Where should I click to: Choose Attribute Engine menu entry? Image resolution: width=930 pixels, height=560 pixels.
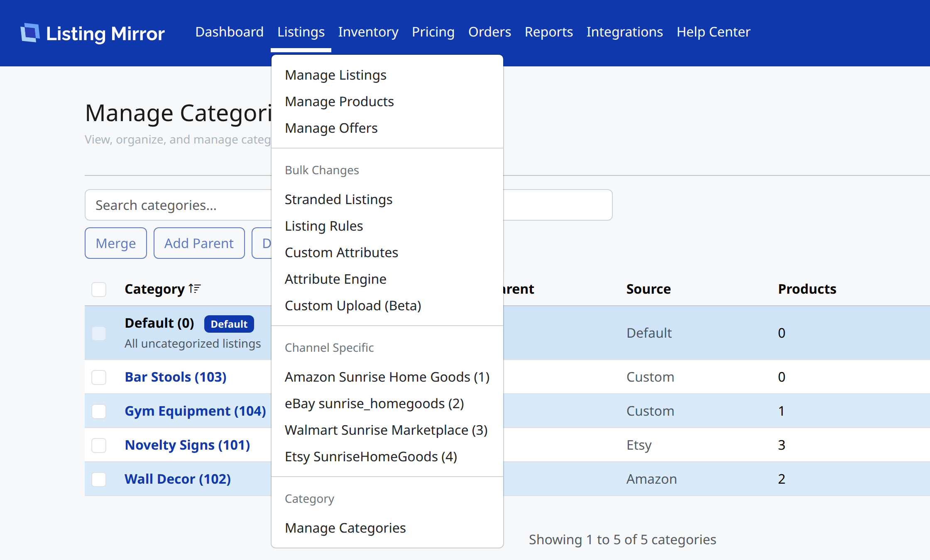click(387, 279)
